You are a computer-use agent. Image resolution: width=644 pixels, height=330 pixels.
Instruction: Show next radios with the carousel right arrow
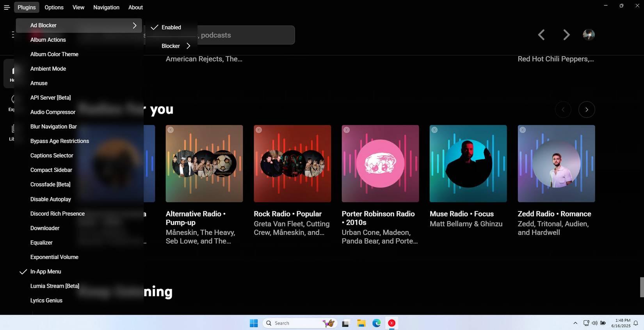pos(586,110)
